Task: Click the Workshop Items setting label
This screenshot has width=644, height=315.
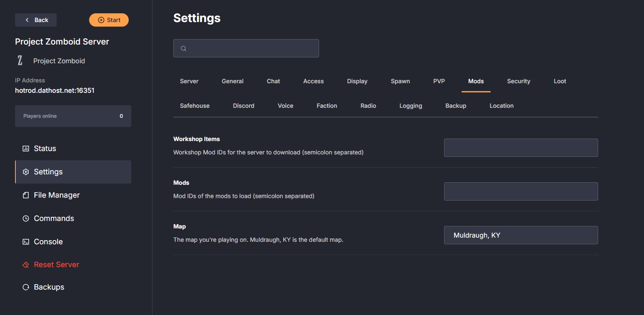Action: [197, 139]
